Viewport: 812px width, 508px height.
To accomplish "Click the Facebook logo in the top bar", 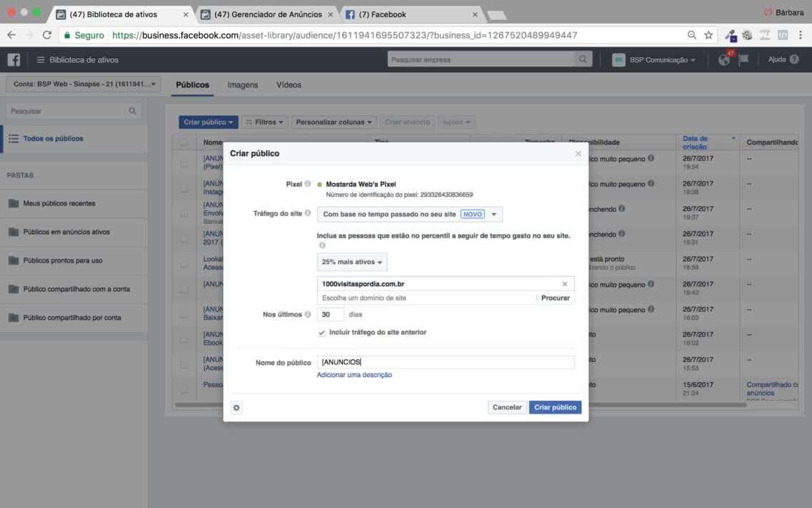I will tap(14, 59).
